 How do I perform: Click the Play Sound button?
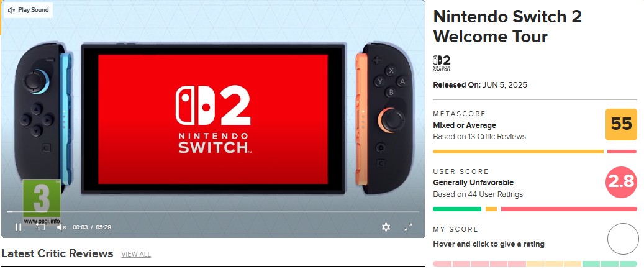29,10
